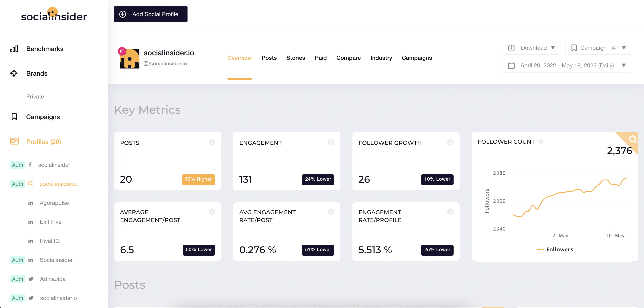
Task: Click info icon on AVERAGE ENGAGEMENT/POST card
Action: point(212,212)
